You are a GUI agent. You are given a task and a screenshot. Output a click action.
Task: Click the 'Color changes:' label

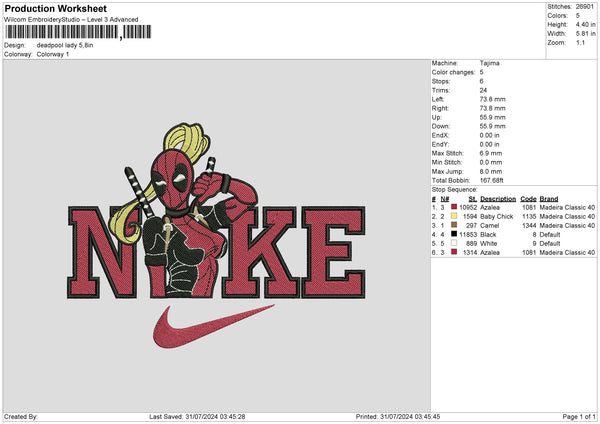pyautogui.click(x=453, y=72)
